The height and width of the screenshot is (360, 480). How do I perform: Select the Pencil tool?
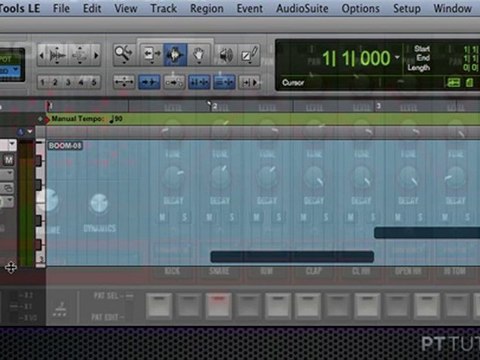pos(249,54)
